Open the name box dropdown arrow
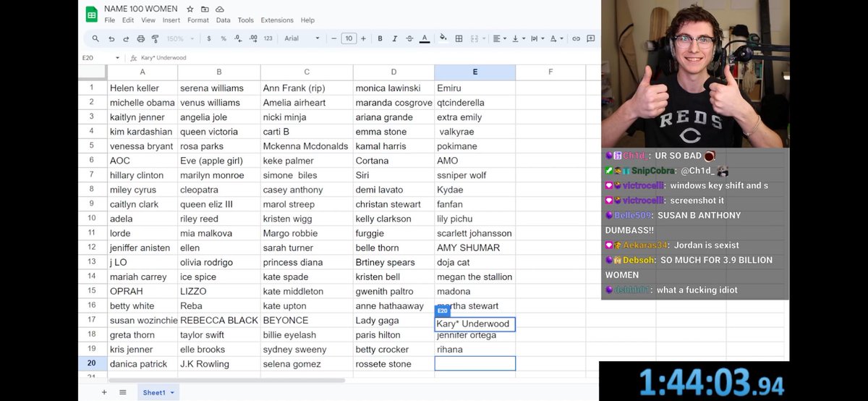 117,58
